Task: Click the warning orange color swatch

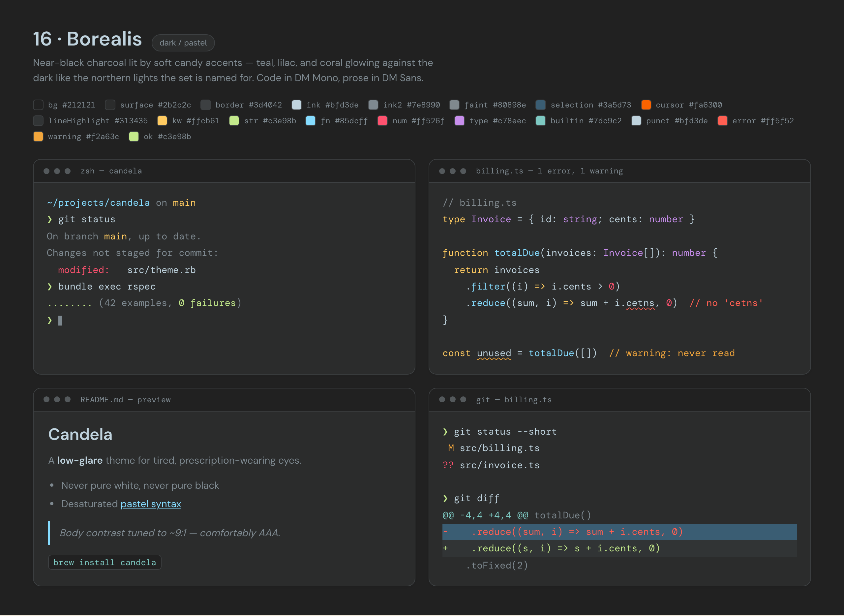Action: pyautogui.click(x=38, y=137)
